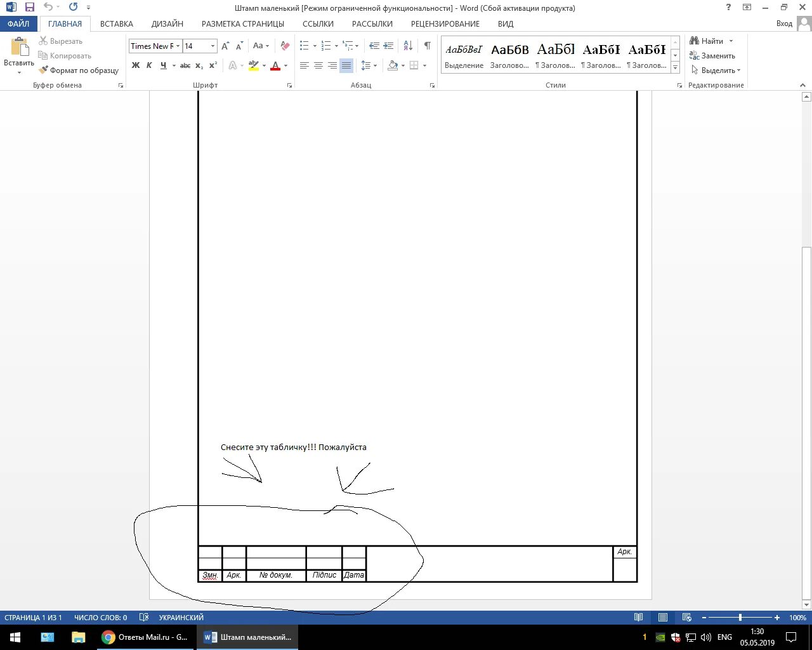The height and width of the screenshot is (650, 812).
Task: Click the yellow text highlight color
Action: pyautogui.click(x=254, y=65)
